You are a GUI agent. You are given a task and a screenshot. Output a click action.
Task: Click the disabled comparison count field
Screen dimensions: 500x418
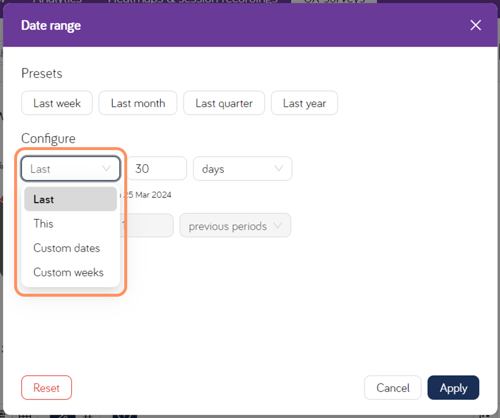[x=147, y=226]
